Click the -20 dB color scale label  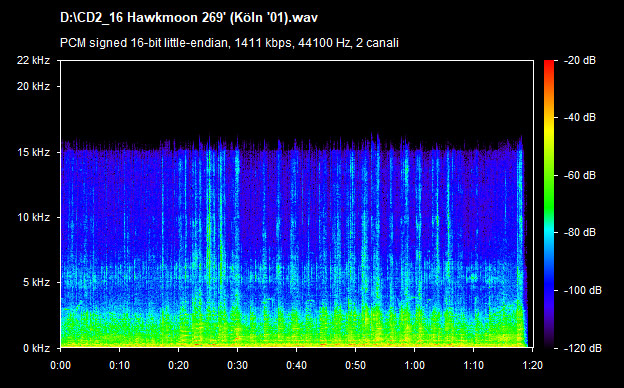pyautogui.click(x=580, y=60)
